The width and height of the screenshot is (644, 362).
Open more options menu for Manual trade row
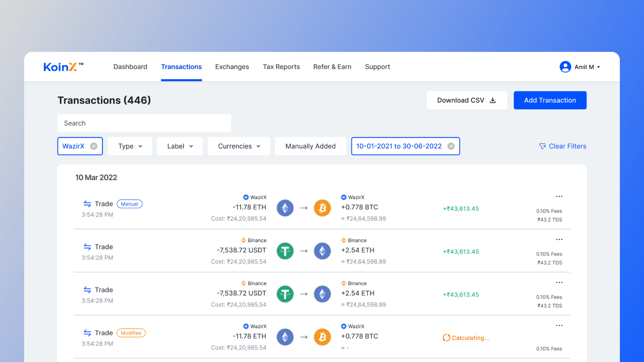[559, 197]
